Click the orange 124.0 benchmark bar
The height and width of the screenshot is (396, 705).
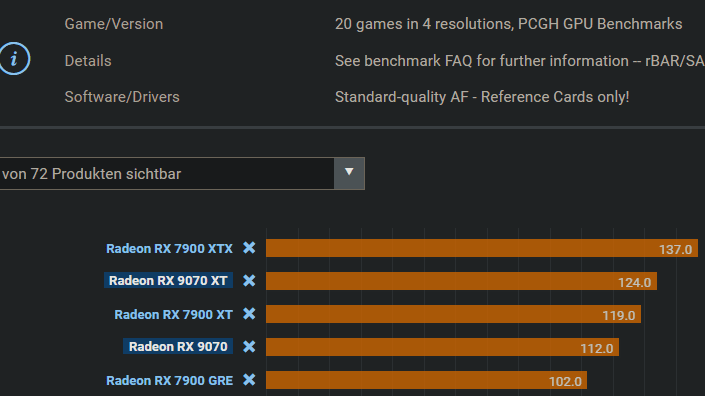(461, 281)
